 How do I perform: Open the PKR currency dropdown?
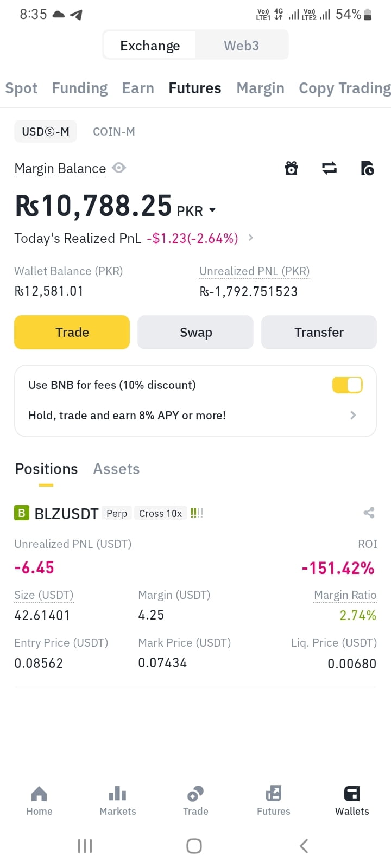(x=212, y=210)
